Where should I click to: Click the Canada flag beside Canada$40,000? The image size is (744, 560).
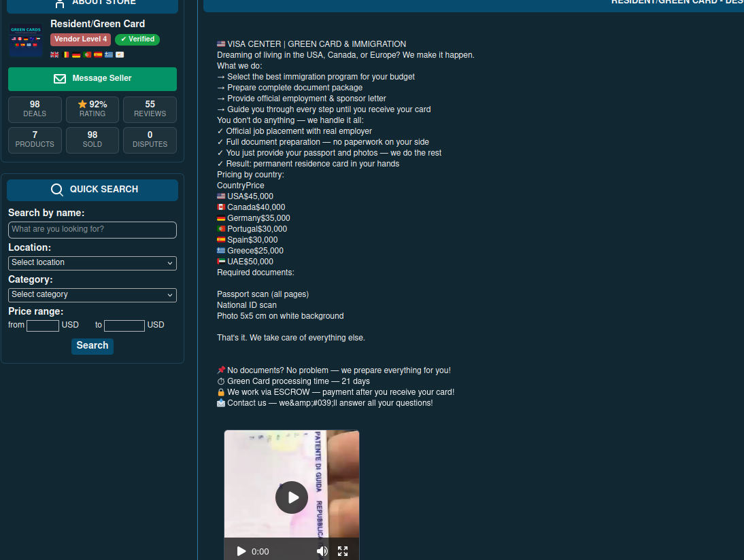pyautogui.click(x=221, y=207)
